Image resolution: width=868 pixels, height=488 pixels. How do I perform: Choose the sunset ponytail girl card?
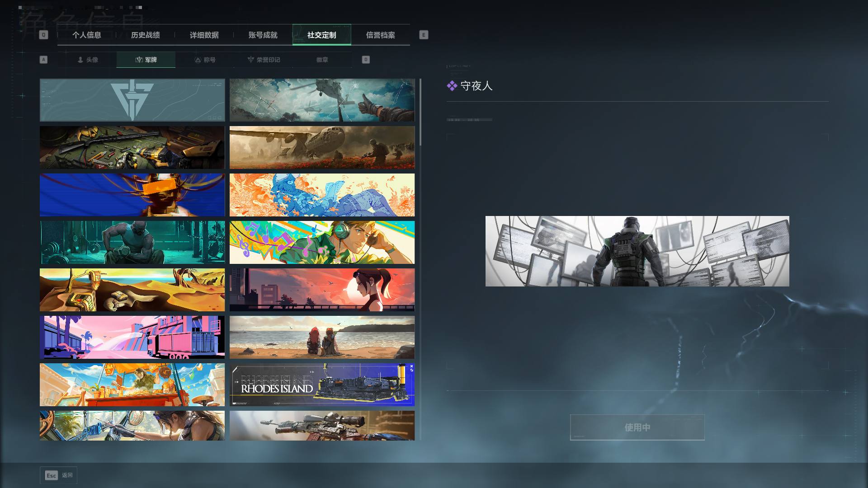tap(322, 290)
